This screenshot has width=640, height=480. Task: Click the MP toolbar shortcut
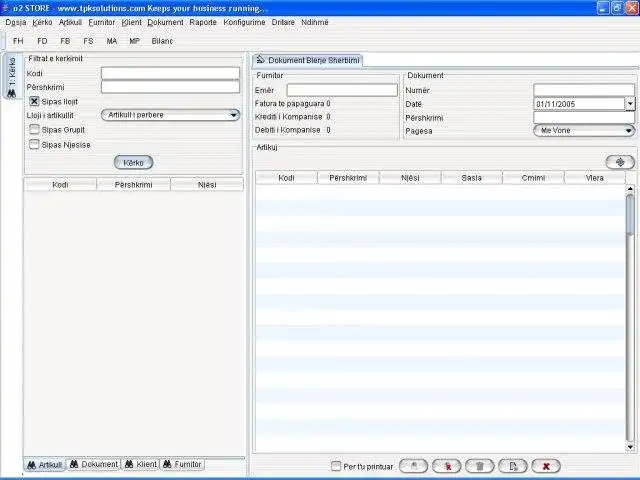pyautogui.click(x=134, y=41)
